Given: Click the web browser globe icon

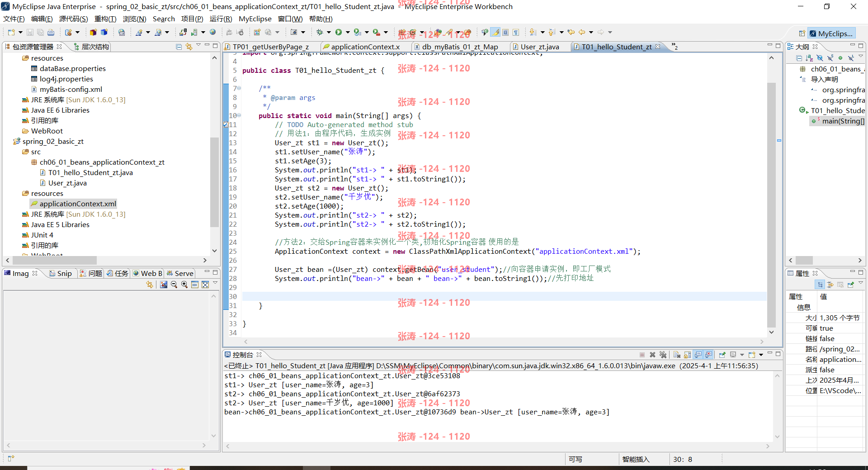Looking at the screenshot, I should point(212,32).
